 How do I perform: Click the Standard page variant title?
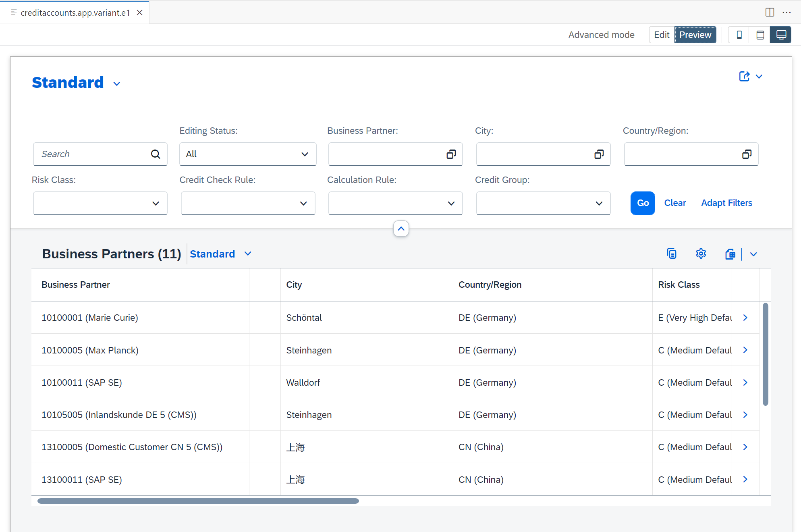tap(68, 83)
